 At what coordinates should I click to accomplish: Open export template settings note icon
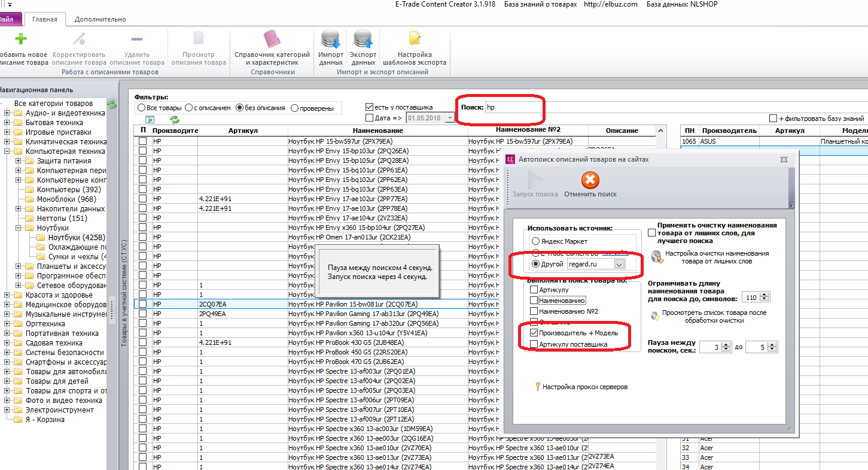(415, 39)
